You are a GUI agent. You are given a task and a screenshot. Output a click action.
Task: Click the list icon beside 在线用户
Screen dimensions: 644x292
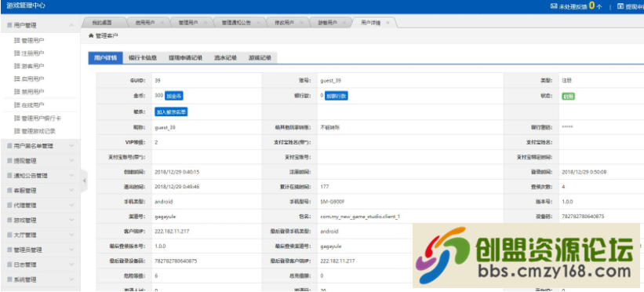point(16,105)
